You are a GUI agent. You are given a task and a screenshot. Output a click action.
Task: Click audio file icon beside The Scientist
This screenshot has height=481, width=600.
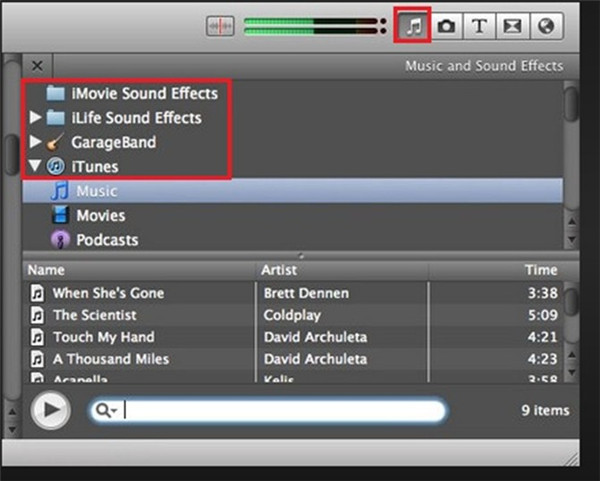click(37, 315)
